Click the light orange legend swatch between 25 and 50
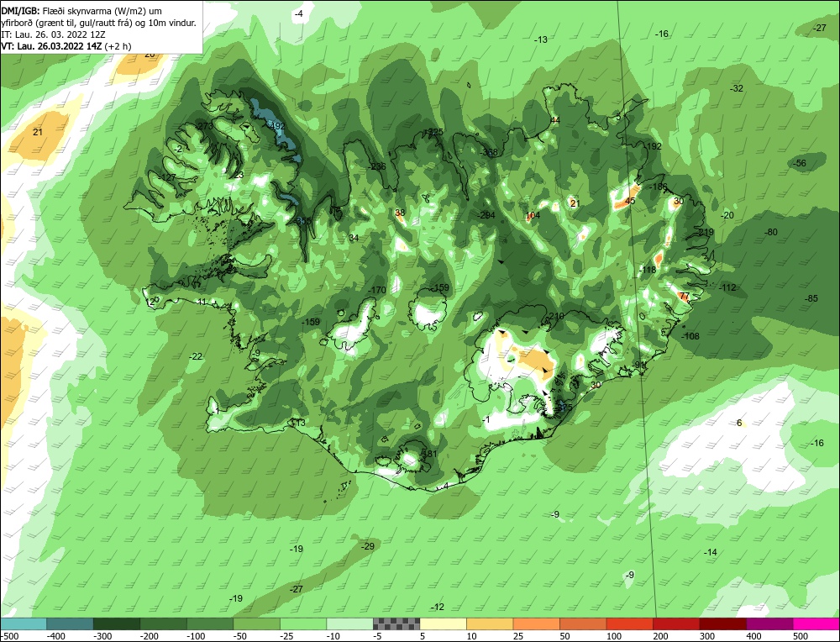The width and height of the screenshot is (840, 642). click(x=536, y=624)
